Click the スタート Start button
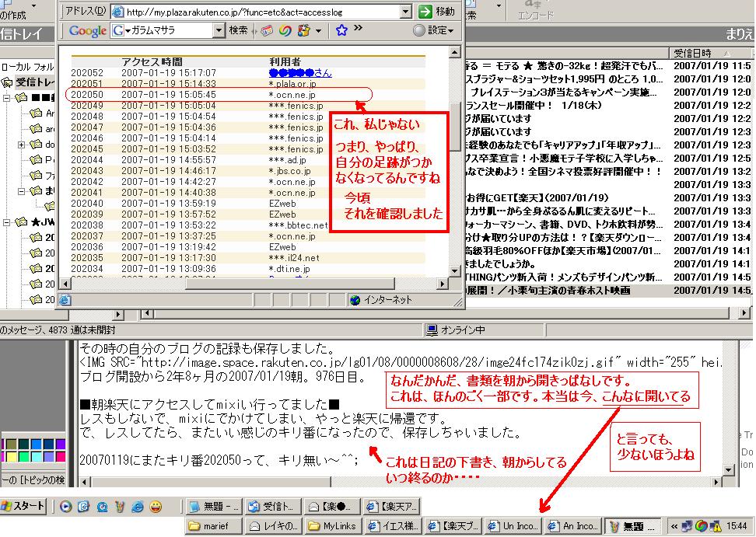756x537 pixels. pyautogui.click(x=23, y=507)
